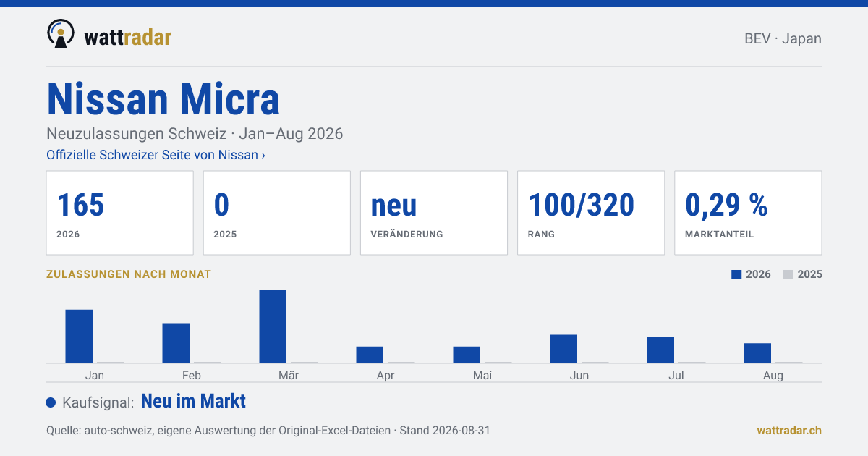Click the 'Jan' axis label

click(95, 375)
